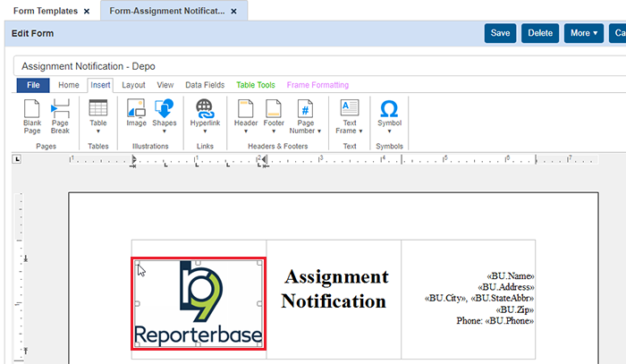Screen dimensions: 626x364
Task: Click the Page Number icon
Action: coord(305,116)
